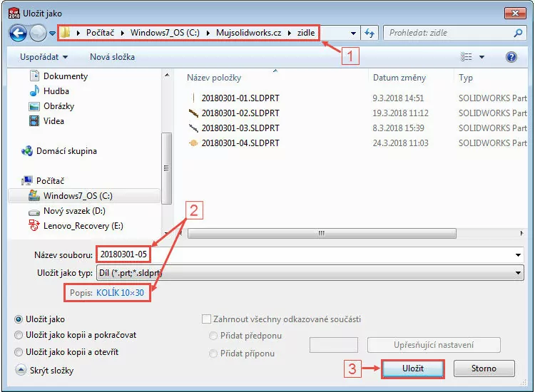Sort by Typ column header
This screenshot has height=392, width=535.
tap(466, 78)
